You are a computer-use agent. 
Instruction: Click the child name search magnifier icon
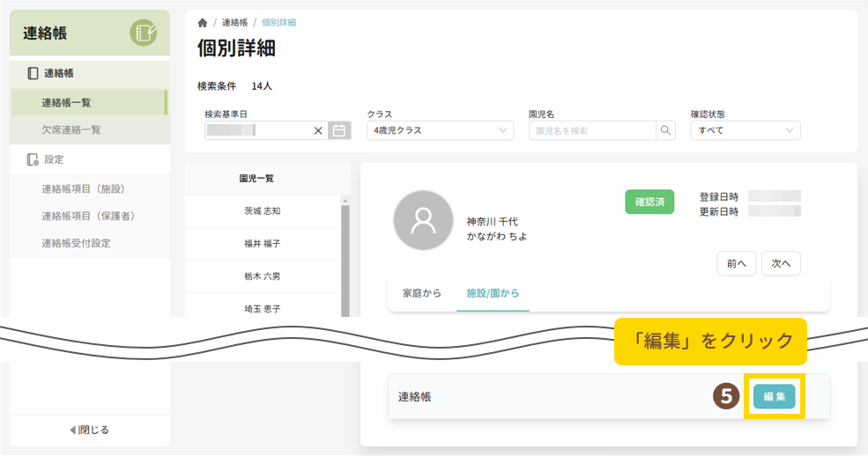click(x=665, y=130)
